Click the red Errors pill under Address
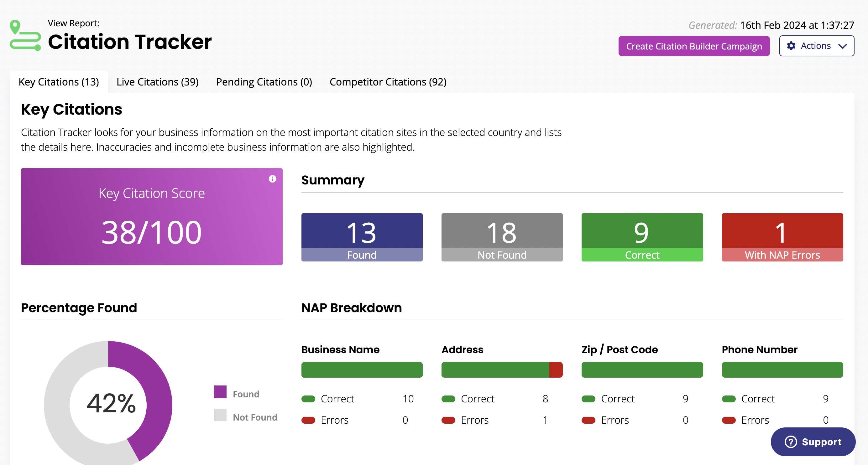 click(448, 420)
